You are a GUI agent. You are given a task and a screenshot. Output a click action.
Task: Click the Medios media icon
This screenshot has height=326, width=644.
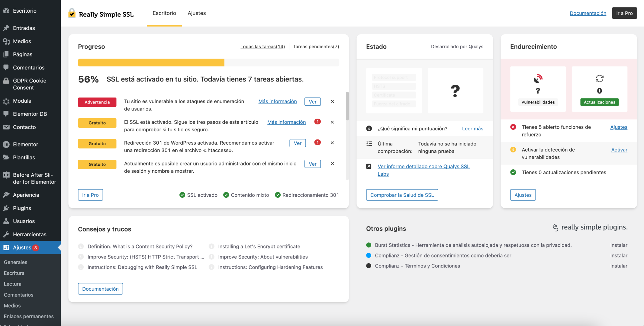click(x=6, y=41)
